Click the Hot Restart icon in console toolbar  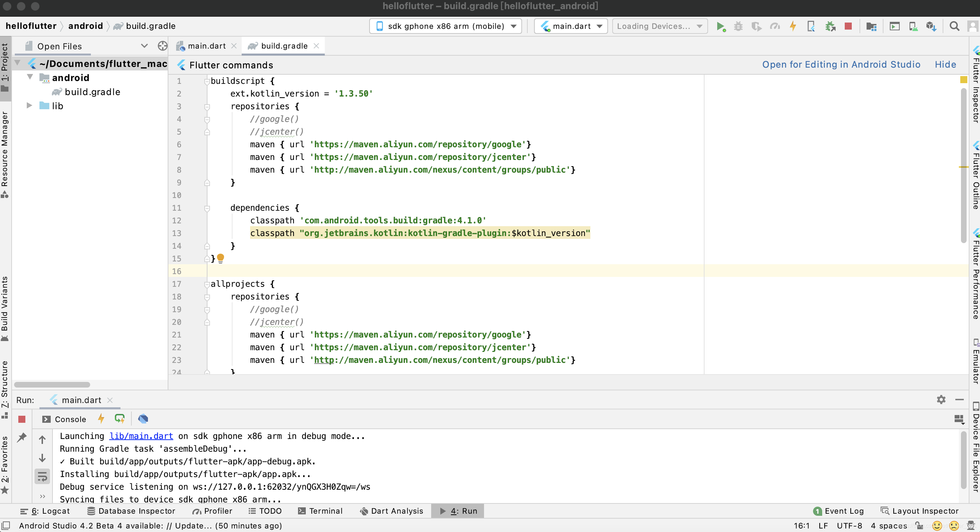[x=119, y=419]
